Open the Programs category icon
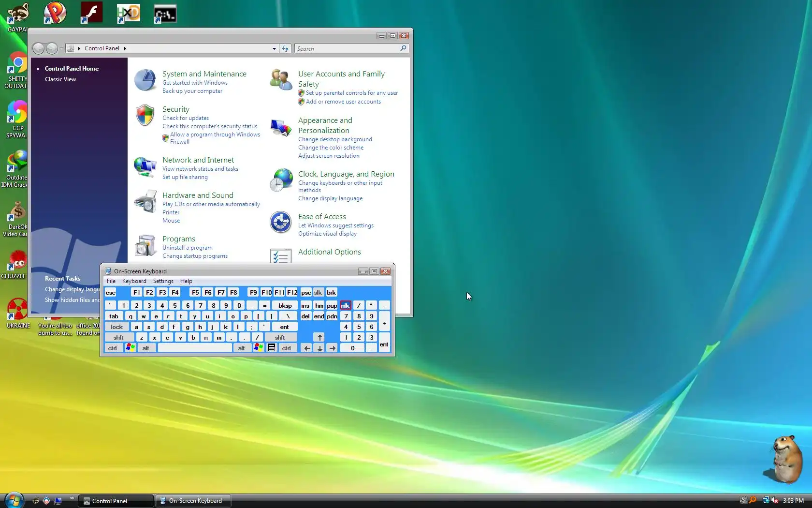Screen dimensions: 812x508 coord(145,245)
